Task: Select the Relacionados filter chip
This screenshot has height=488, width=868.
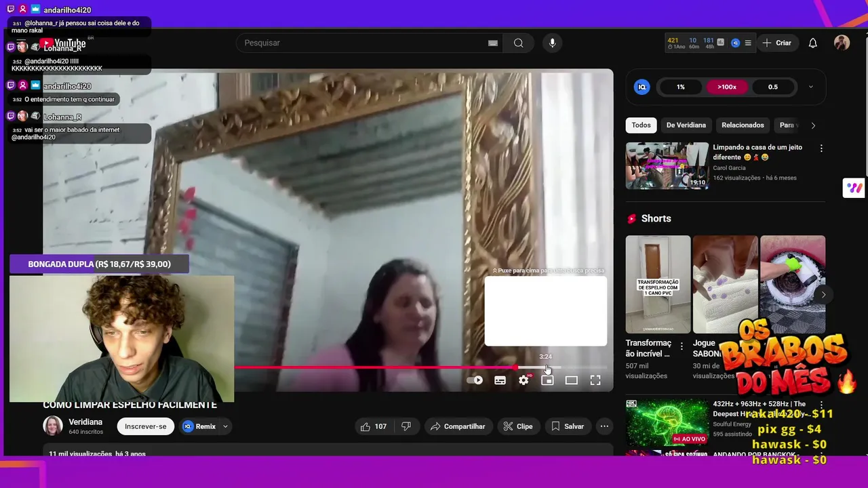Action: point(743,125)
